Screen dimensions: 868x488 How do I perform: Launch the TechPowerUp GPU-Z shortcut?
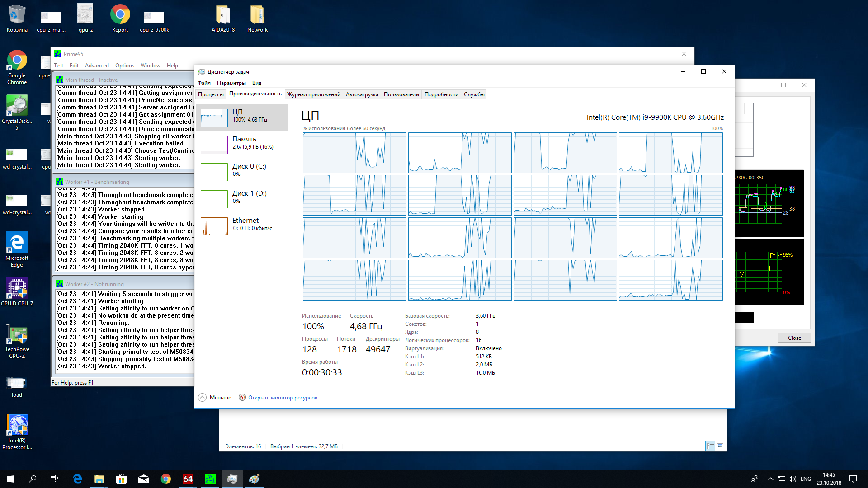17,341
